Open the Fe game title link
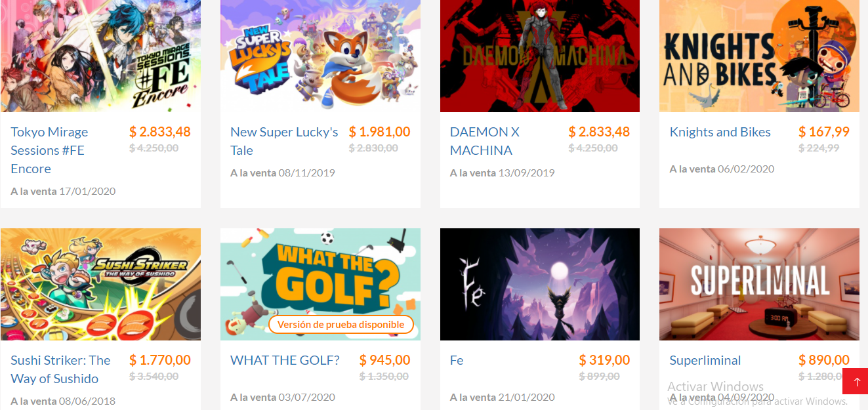 pyautogui.click(x=457, y=360)
